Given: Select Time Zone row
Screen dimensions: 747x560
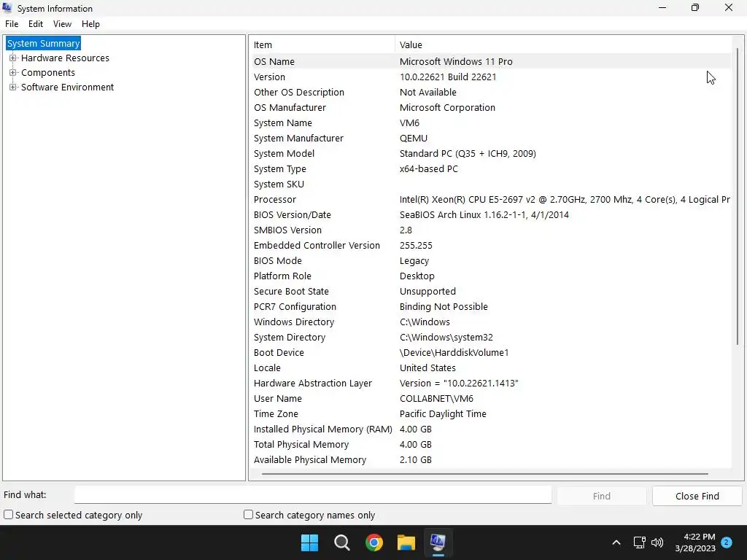Looking at the screenshot, I should coord(491,414).
